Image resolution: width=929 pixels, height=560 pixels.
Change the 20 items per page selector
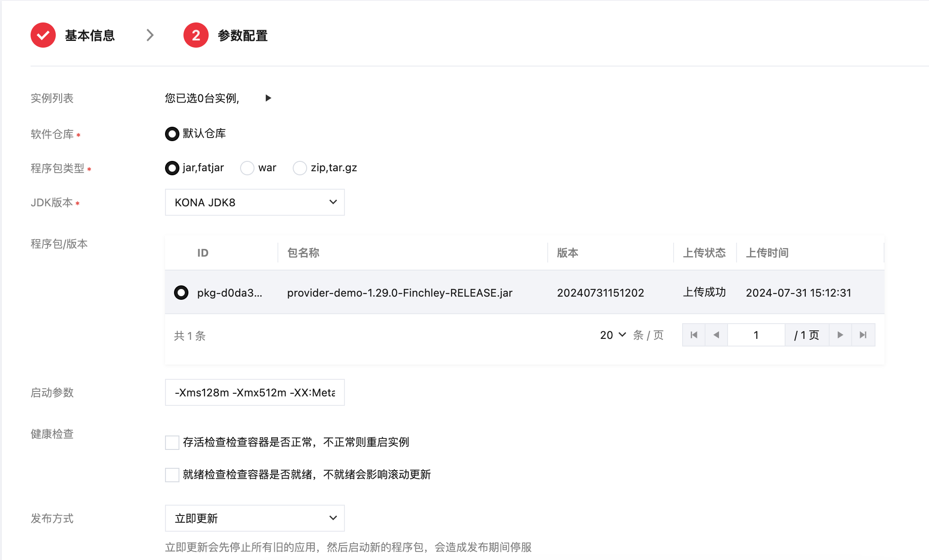point(613,335)
